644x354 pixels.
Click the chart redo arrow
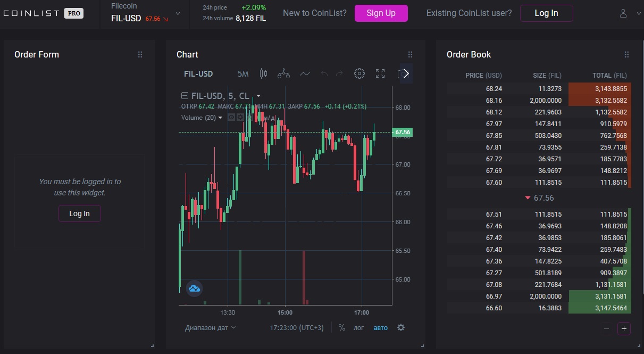[x=339, y=74]
